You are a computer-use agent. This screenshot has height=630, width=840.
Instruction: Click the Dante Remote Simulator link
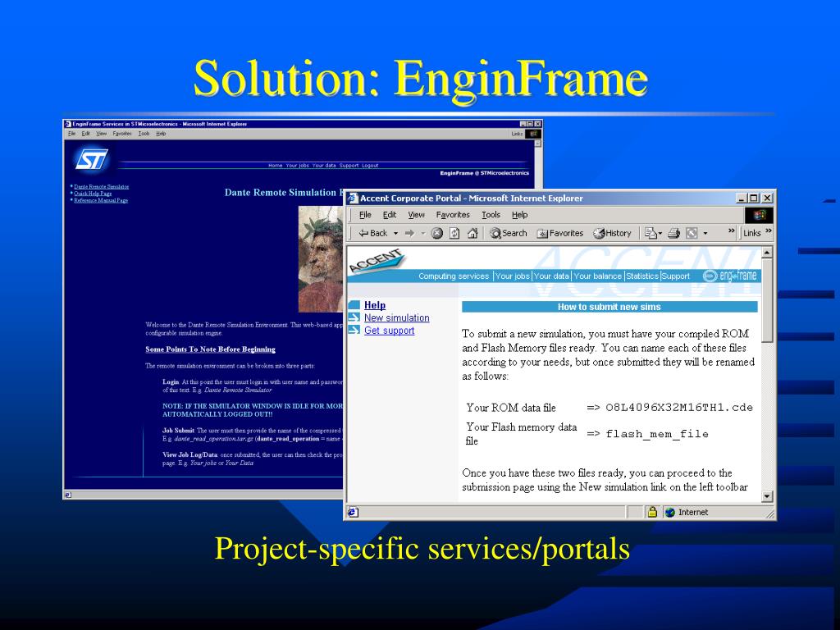(x=101, y=187)
